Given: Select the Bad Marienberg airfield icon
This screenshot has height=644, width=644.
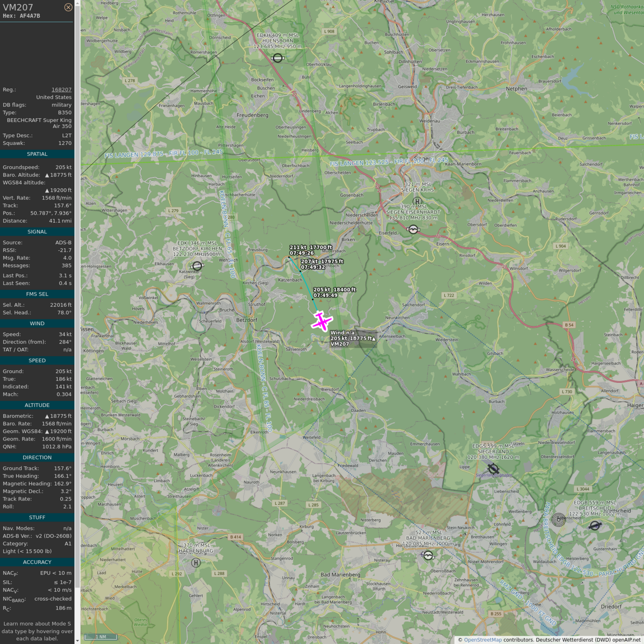Looking at the screenshot, I should coord(428,555).
